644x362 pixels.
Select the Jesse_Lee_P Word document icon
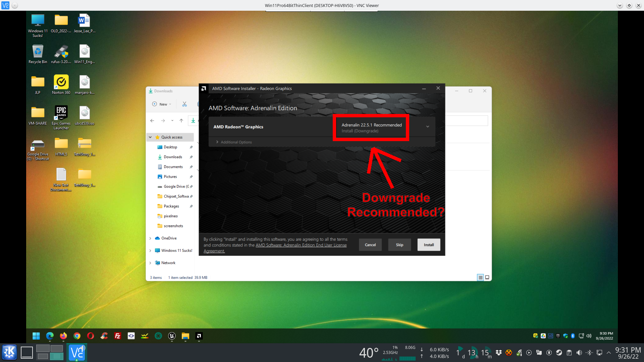click(x=85, y=23)
